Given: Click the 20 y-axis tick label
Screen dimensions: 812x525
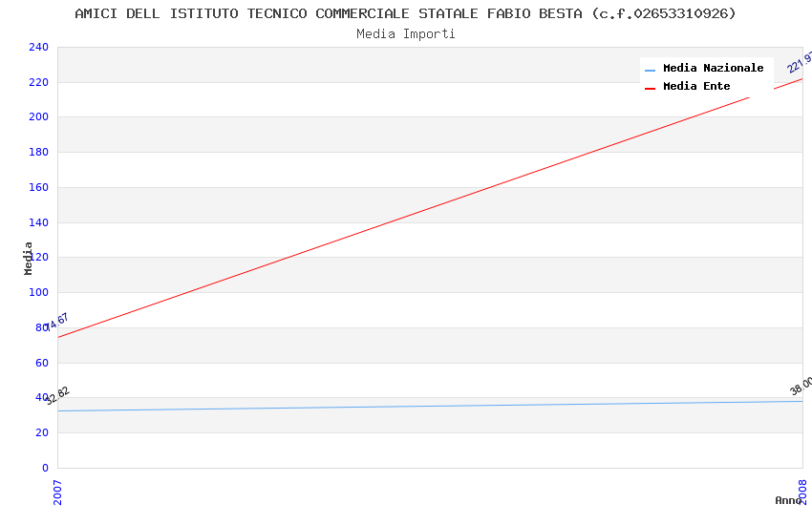Looking at the screenshot, I should point(42,432).
